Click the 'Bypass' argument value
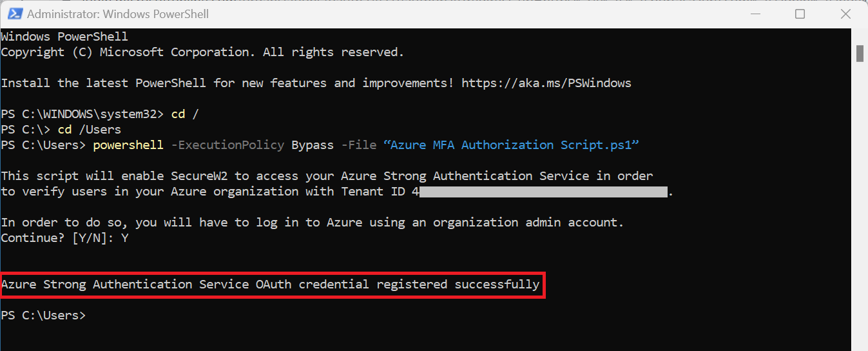 tap(313, 145)
